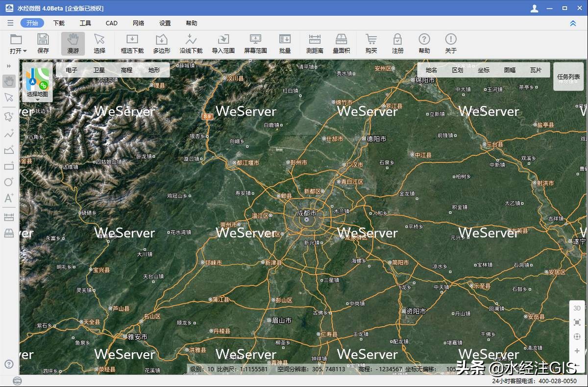Click the 眉山市 label on the map
Image resolution: width=588 pixels, height=387 pixels.
[282, 320]
